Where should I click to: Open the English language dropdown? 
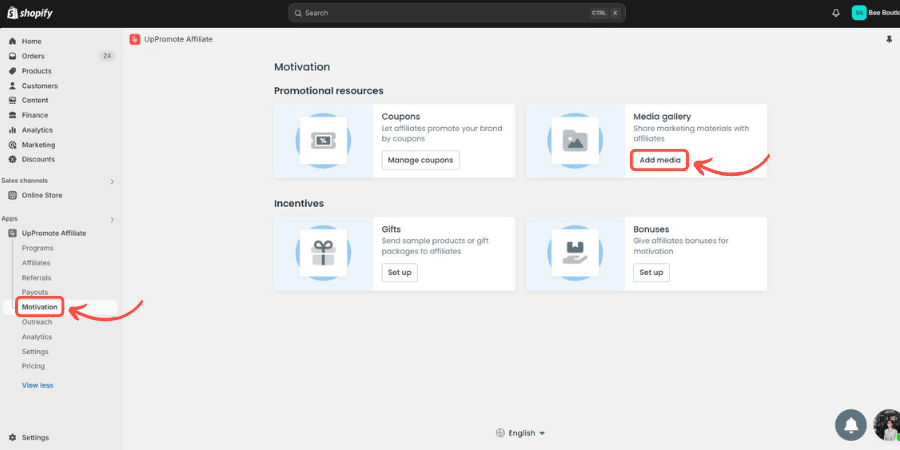click(521, 433)
